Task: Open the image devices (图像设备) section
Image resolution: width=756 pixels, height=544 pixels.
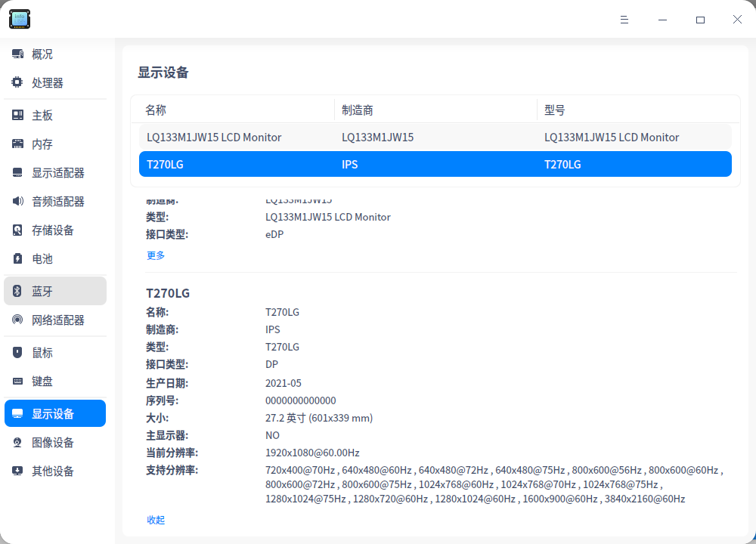Action: [x=53, y=443]
